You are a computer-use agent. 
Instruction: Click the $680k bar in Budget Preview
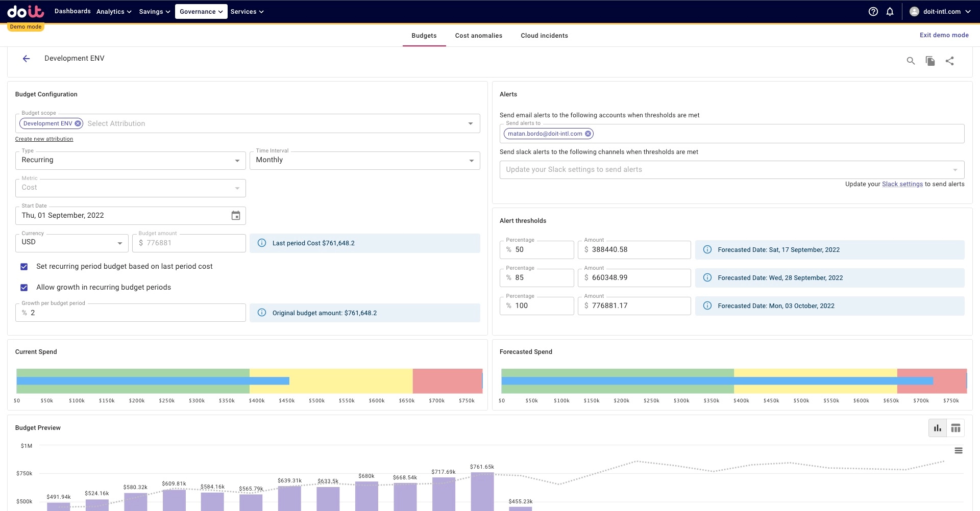tap(366, 496)
